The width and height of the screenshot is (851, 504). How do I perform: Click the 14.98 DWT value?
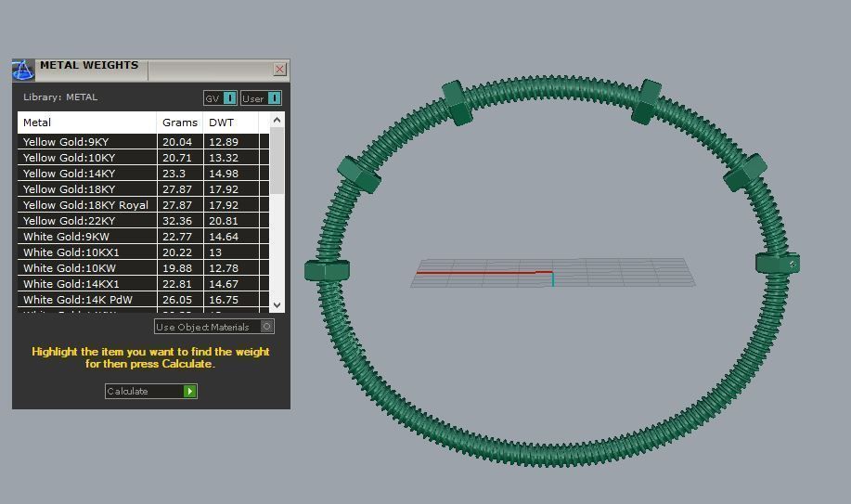pos(224,174)
